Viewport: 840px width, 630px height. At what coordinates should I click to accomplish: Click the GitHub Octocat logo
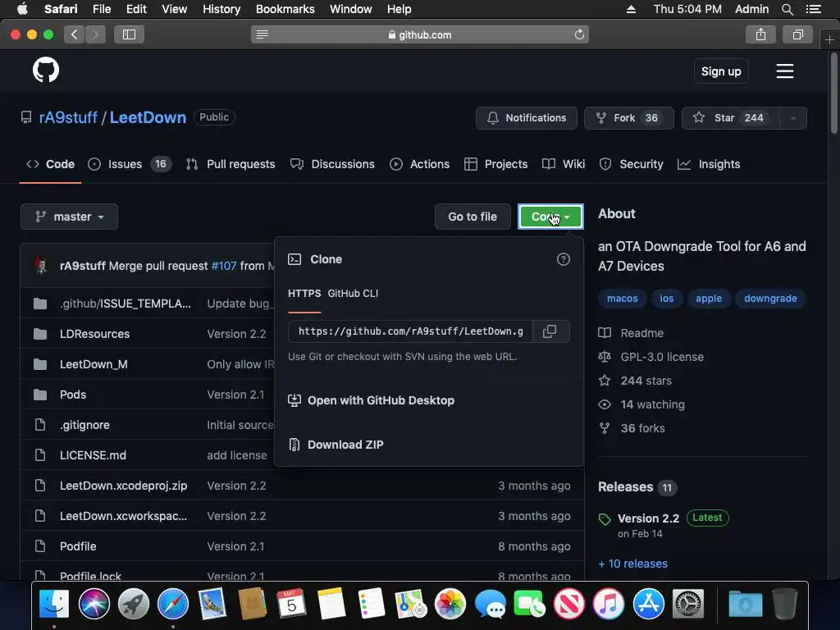pos(46,71)
